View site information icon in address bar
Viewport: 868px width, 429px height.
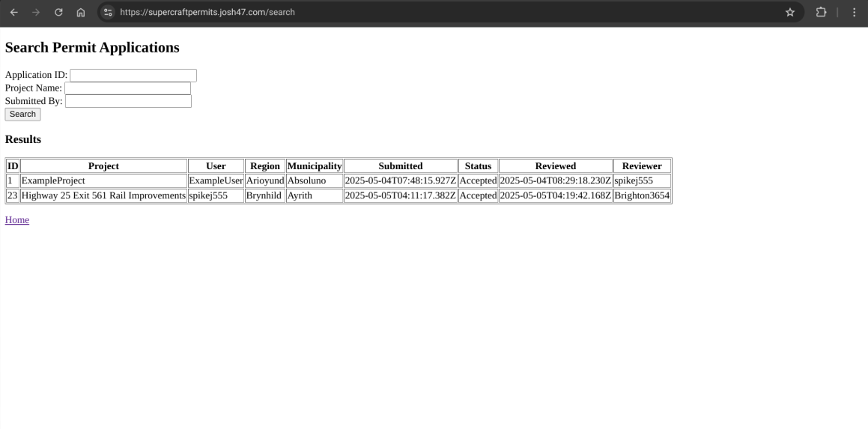pyautogui.click(x=108, y=12)
